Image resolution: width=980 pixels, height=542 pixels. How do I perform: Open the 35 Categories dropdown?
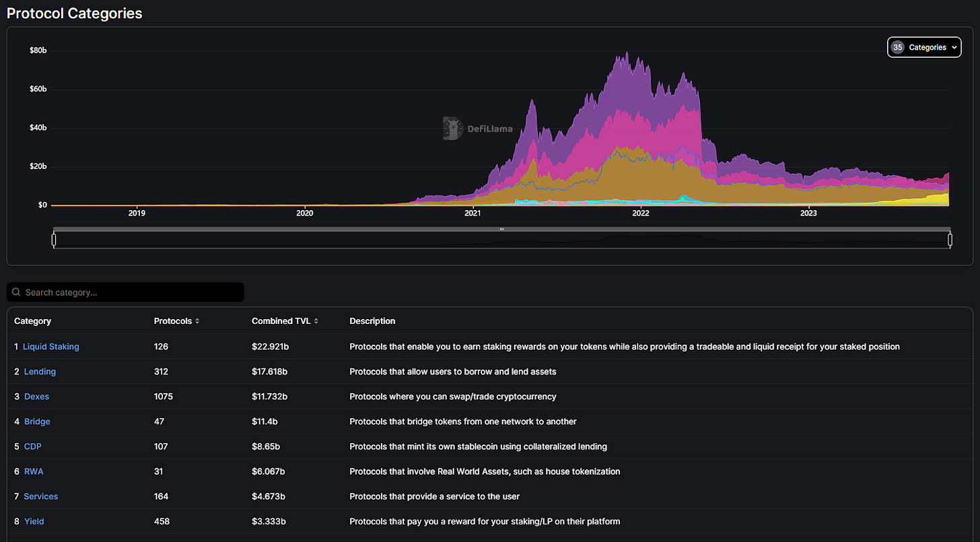click(x=923, y=47)
